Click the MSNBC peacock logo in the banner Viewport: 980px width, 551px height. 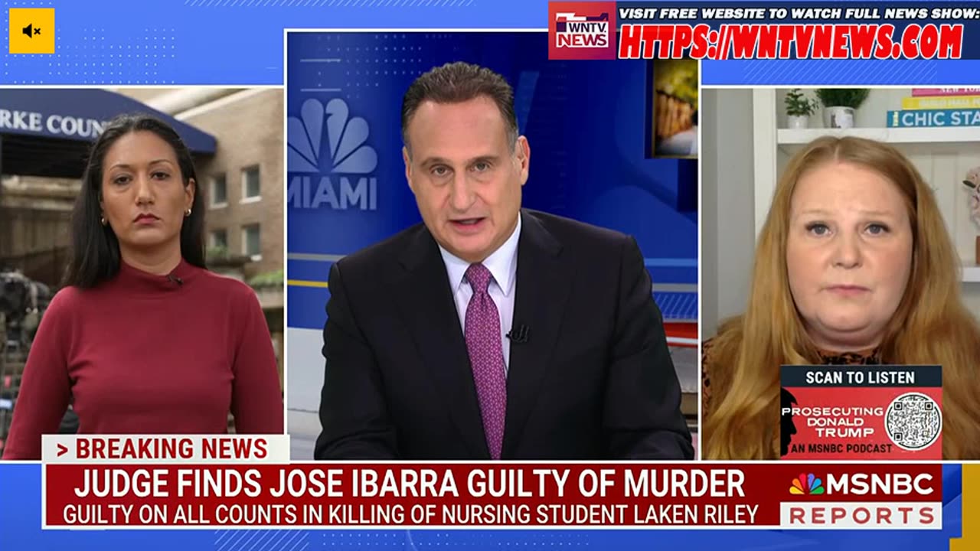[806, 484]
